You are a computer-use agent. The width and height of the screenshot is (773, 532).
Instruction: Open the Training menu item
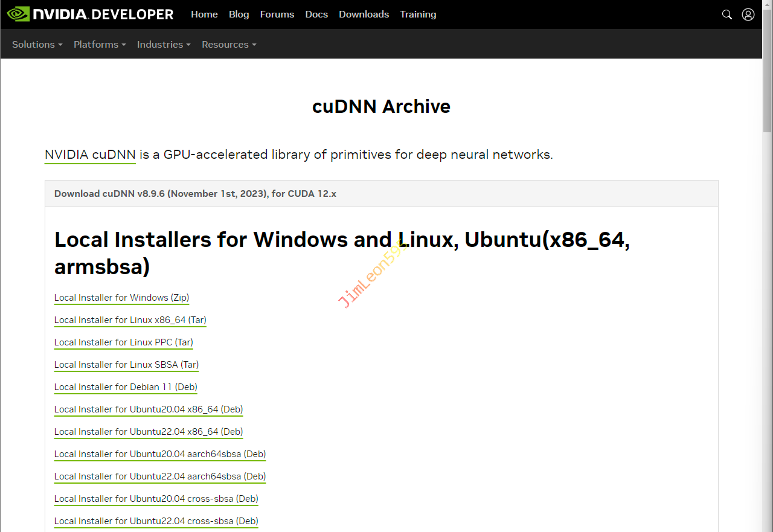418,14
